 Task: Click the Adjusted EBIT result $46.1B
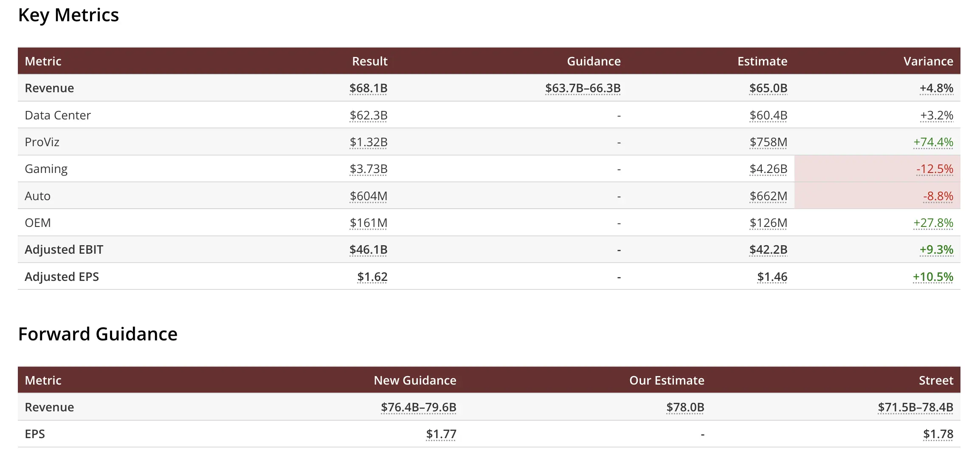pyautogui.click(x=368, y=249)
